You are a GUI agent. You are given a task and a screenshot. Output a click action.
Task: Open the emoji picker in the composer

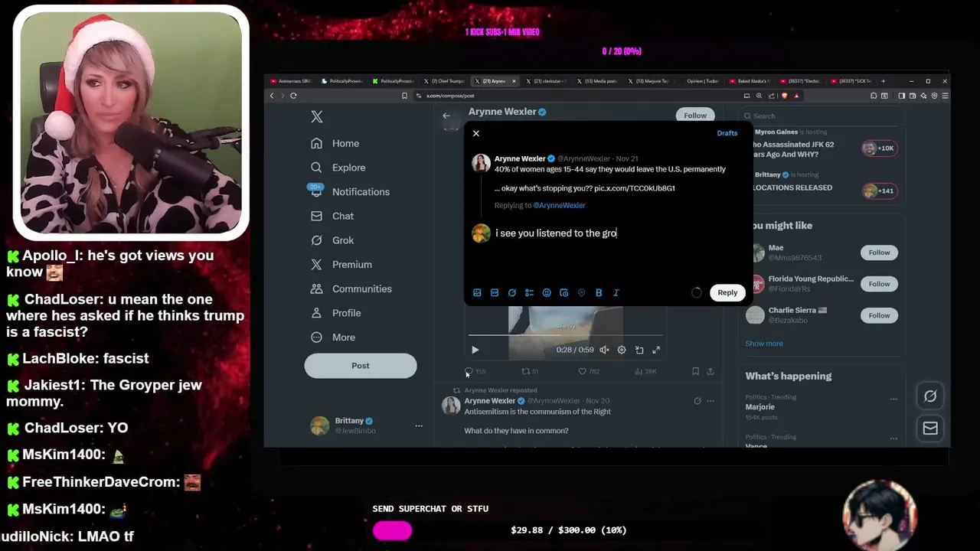click(x=547, y=292)
